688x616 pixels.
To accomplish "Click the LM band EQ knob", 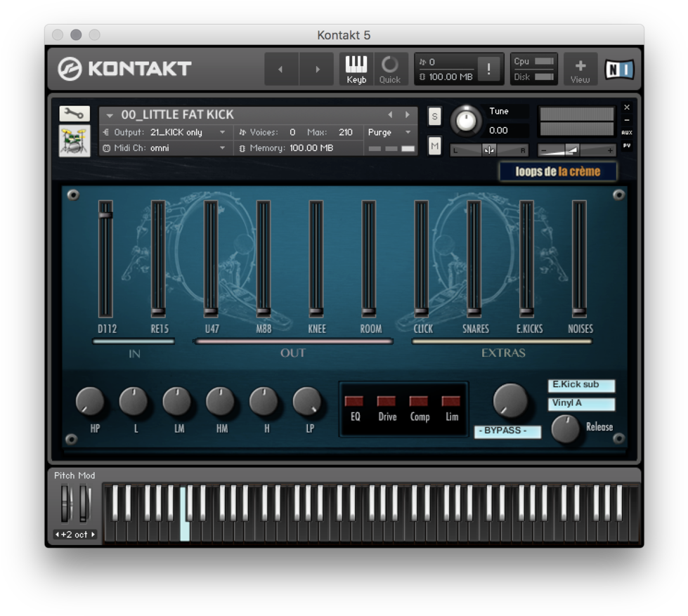I will point(177,401).
